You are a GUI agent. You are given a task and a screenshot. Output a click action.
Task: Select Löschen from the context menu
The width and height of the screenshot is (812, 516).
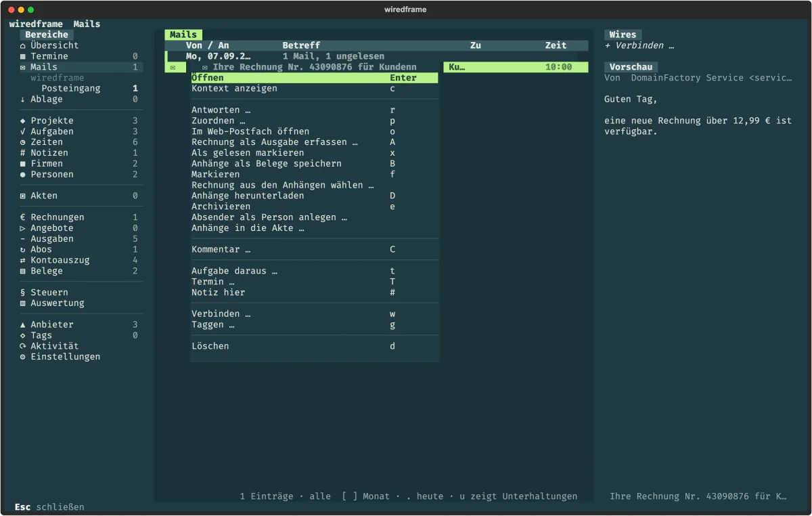(315, 346)
